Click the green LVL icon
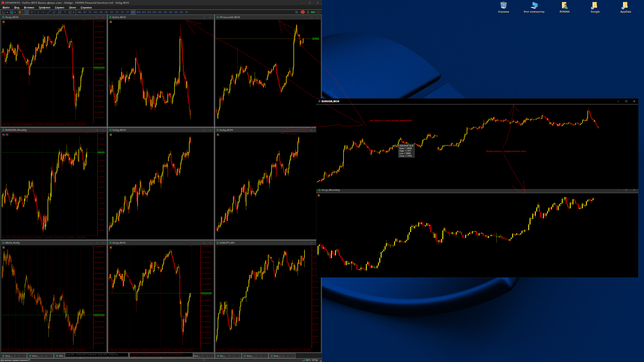This screenshot has height=362, width=644. tap(308, 12)
